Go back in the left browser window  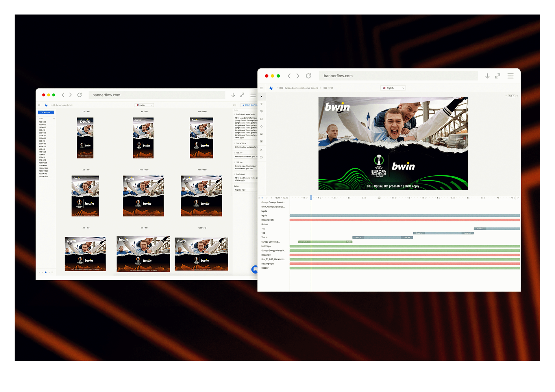[x=63, y=95]
